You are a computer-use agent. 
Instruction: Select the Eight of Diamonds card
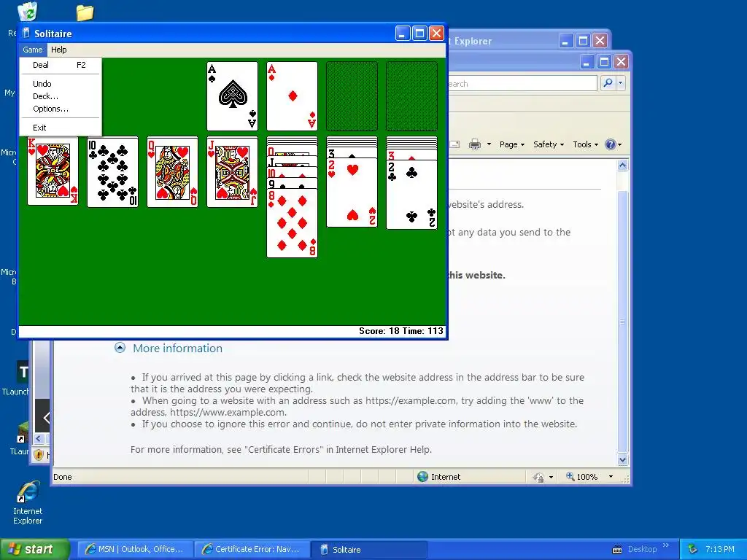click(x=292, y=223)
